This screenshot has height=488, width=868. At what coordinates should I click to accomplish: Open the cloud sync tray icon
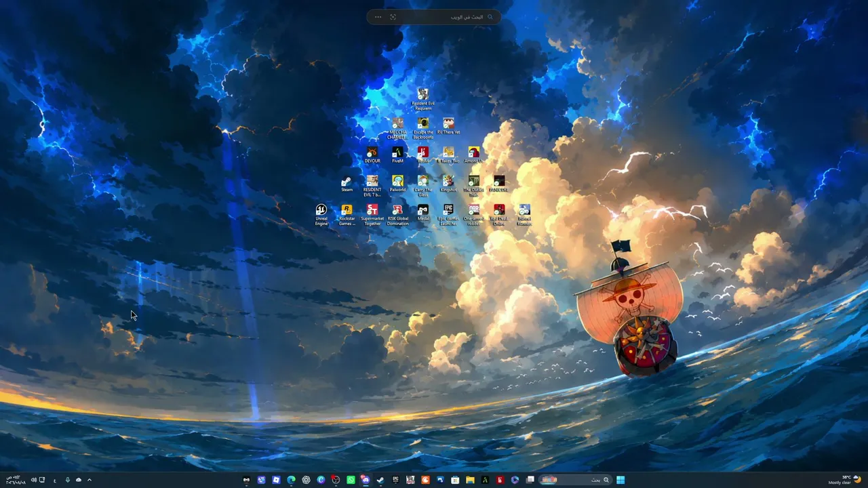tap(78, 480)
